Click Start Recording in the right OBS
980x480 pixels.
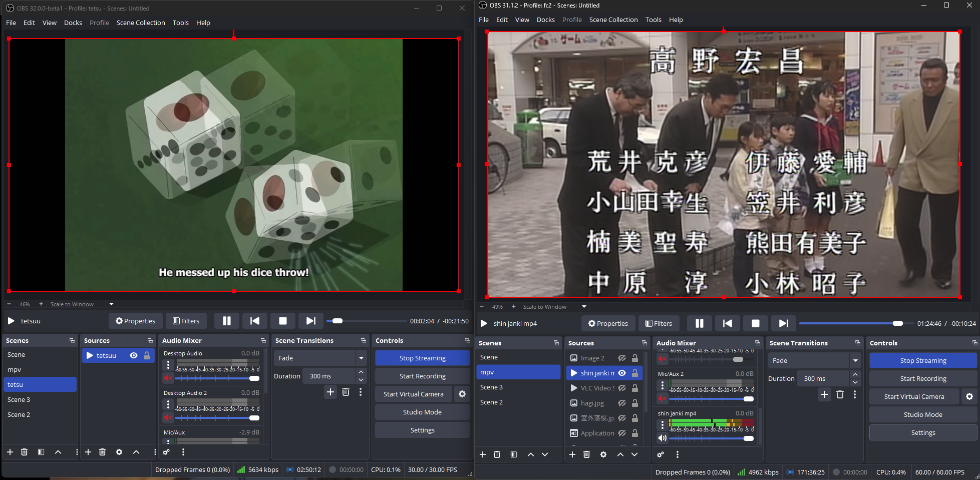(923, 378)
